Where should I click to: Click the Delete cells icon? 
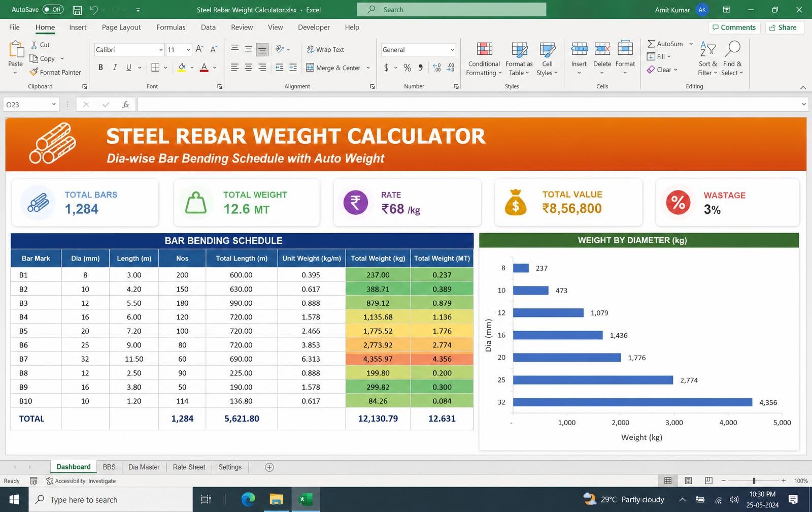(x=602, y=49)
